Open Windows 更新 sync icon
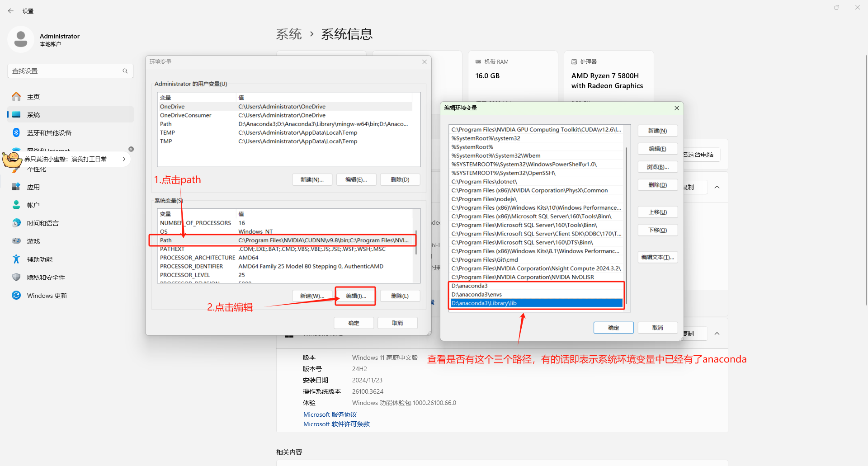Screen dimensions: 868x466 pyautogui.click(x=16, y=295)
